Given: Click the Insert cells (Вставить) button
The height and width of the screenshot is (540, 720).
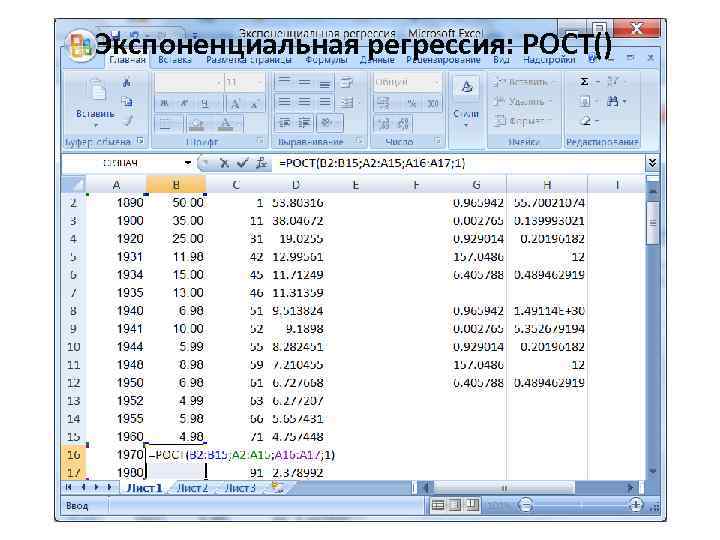Looking at the screenshot, I should 523,82.
